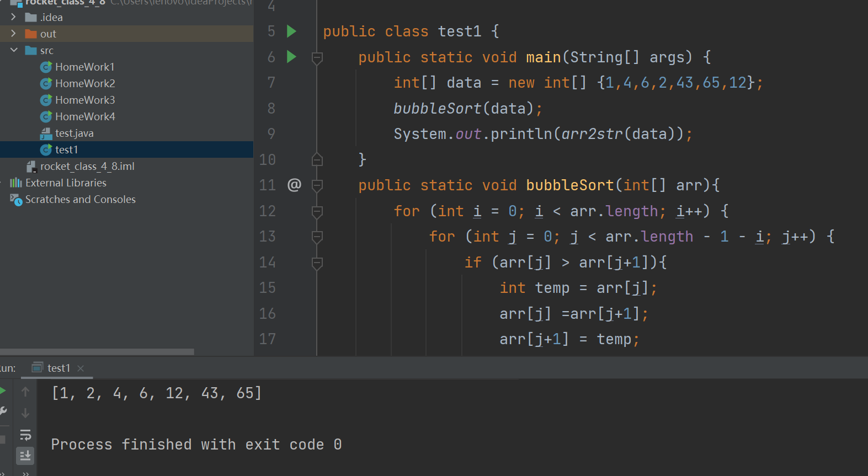Image resolution: width=868 pixels, height=476 pixels.
Task: Open HomeWork2 class file
Action: point(85,83)
